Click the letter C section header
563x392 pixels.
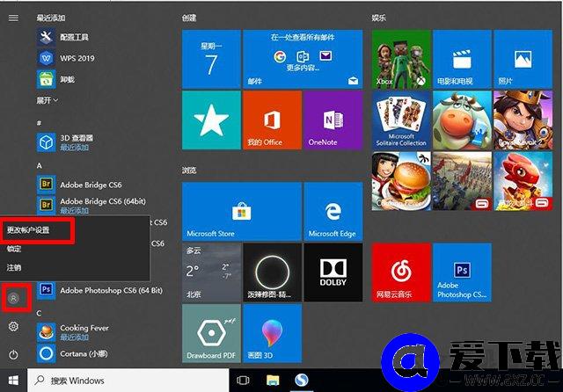click(x=39, y=313)
